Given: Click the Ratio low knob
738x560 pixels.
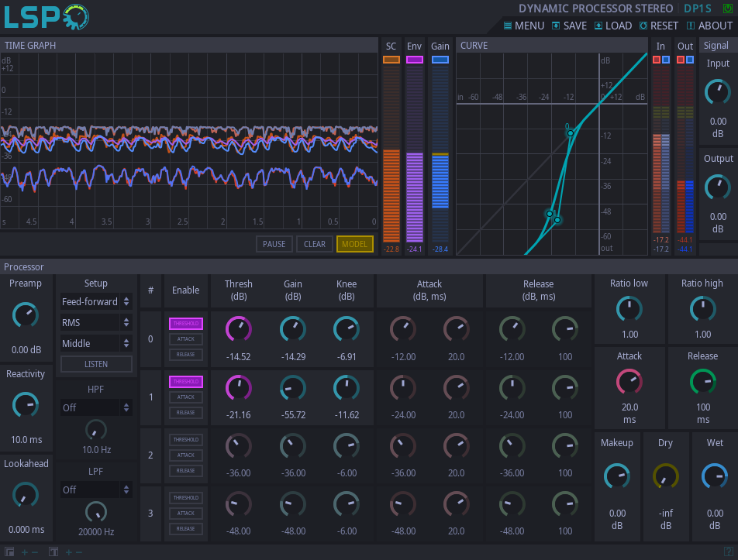Looking at the screenshot, I should (x=629, y=309).
